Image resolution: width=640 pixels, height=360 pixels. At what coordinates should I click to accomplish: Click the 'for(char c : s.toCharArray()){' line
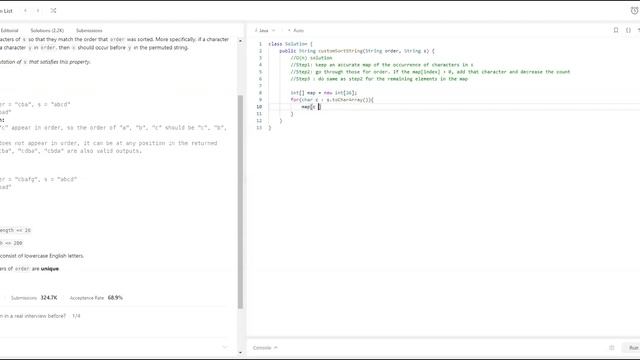(x=332, y=100)
